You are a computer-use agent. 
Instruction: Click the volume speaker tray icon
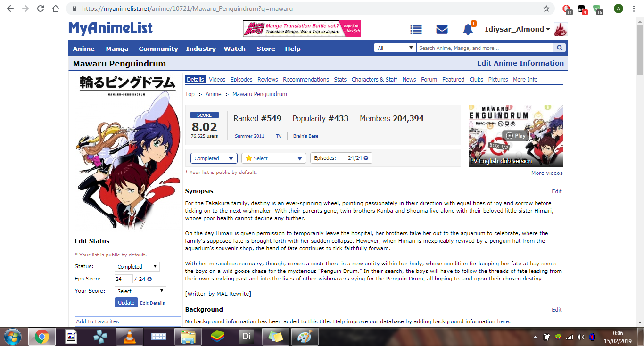[x=580, y=337]
